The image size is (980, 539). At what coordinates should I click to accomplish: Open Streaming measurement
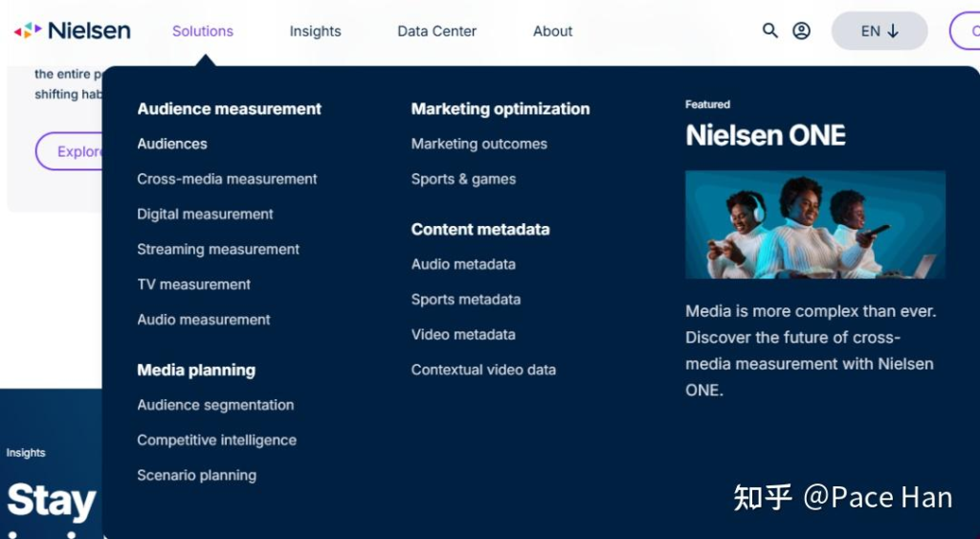click(218, 250)
